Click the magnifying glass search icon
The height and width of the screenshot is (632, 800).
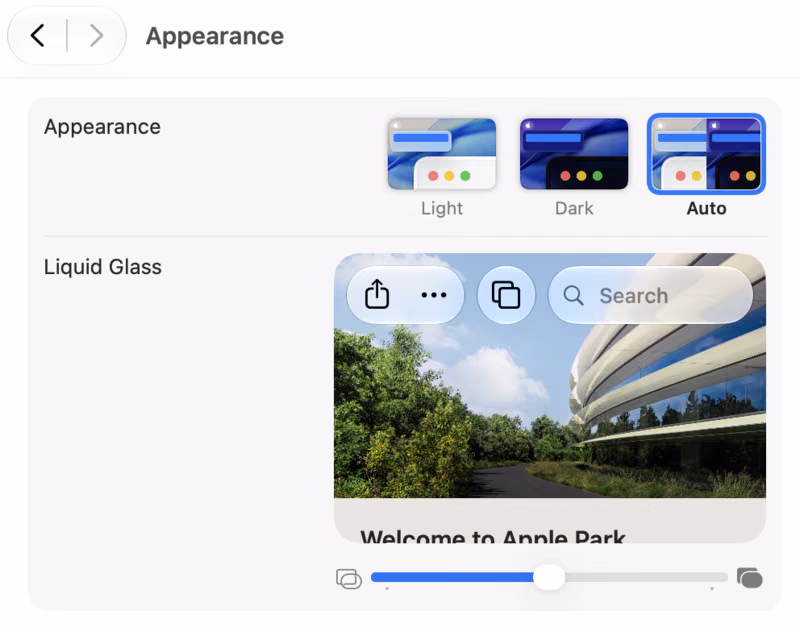pos(573,295)
